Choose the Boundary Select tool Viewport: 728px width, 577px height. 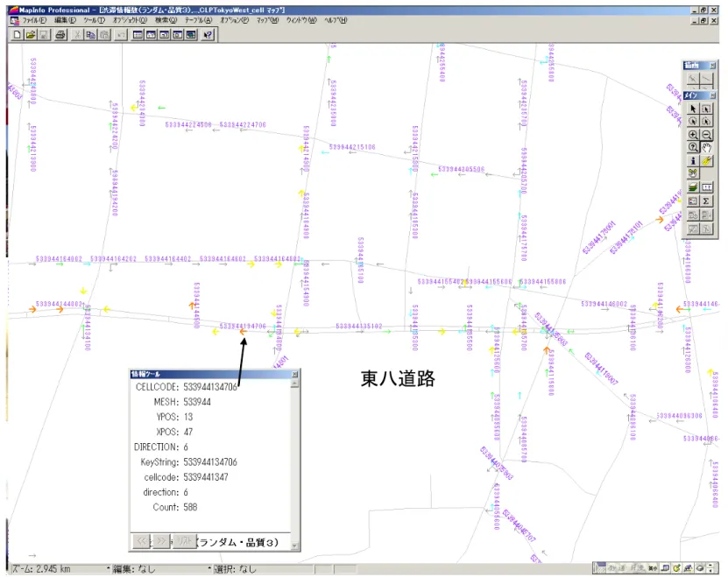tap(706, 121)
